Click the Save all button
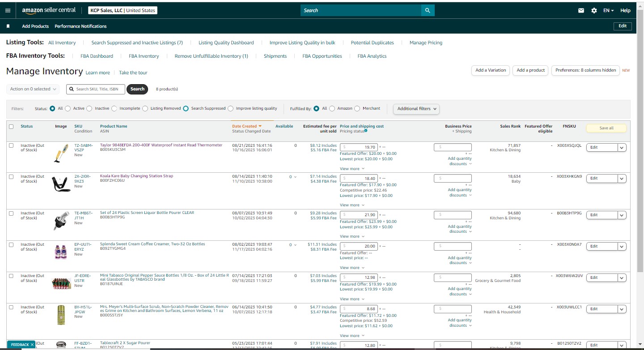Image resolution: width=644 pixels, height=350 pixels. pos(606,128)
